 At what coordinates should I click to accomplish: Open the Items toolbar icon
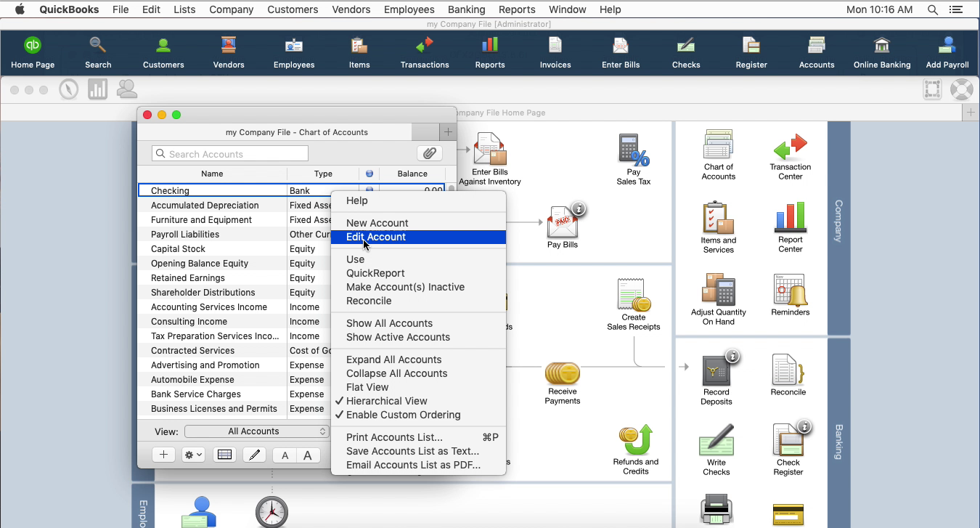tap(359, 53)
